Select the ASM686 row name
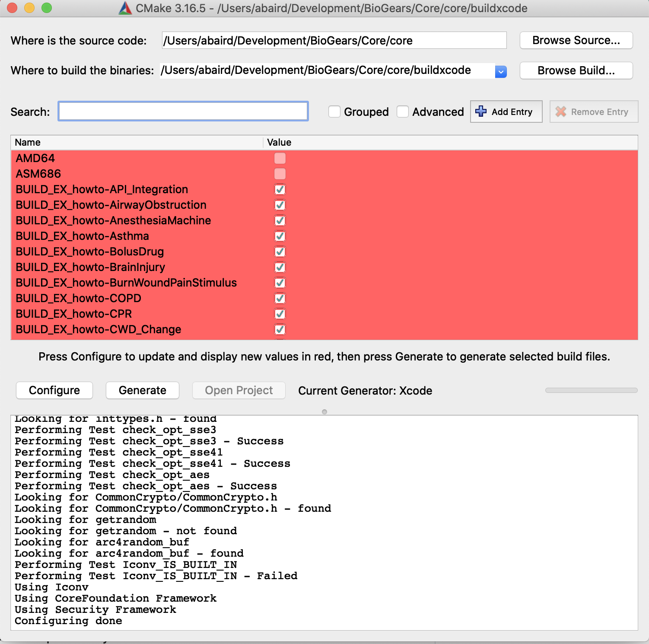The width and height of the screenshot is (649, 644). tap(38, 174)
